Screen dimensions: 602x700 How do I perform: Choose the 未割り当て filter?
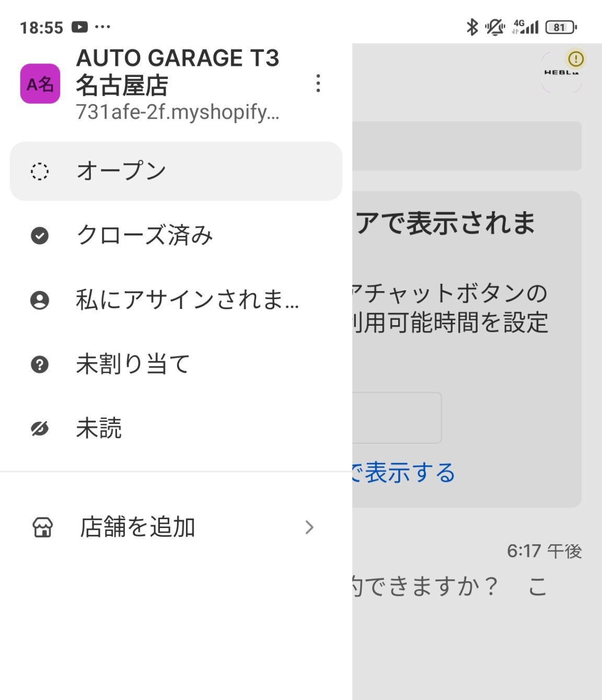click(176, 364)
